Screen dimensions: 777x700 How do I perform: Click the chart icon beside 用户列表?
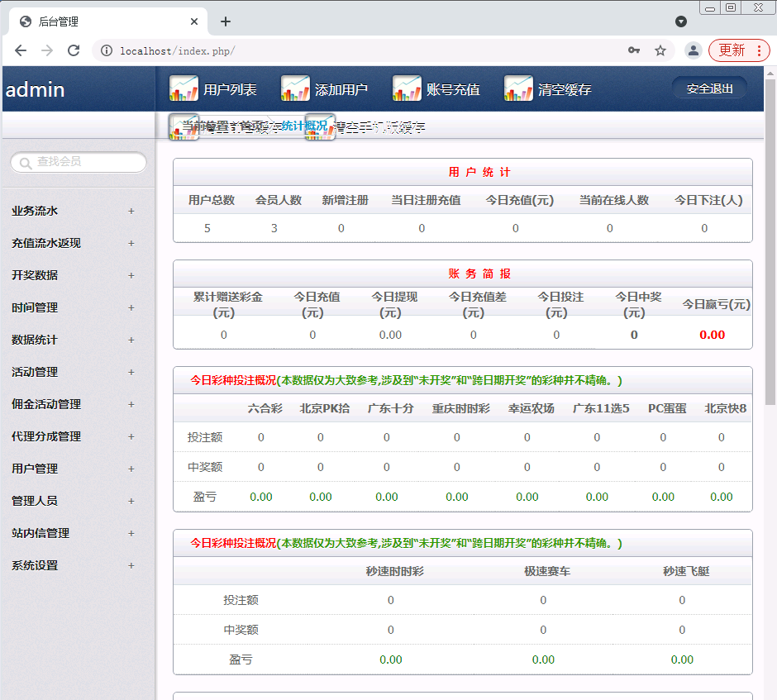(x=184, y=88)
